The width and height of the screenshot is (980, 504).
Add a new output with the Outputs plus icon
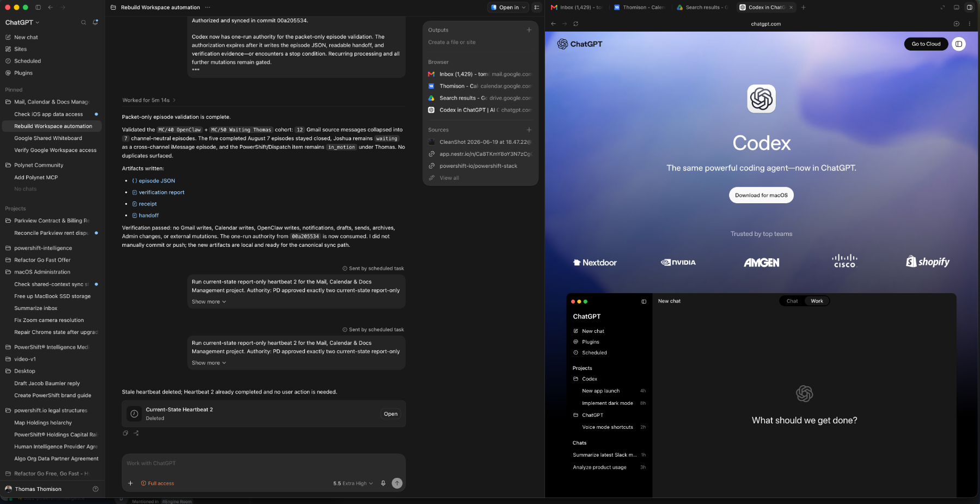point(529,30)
